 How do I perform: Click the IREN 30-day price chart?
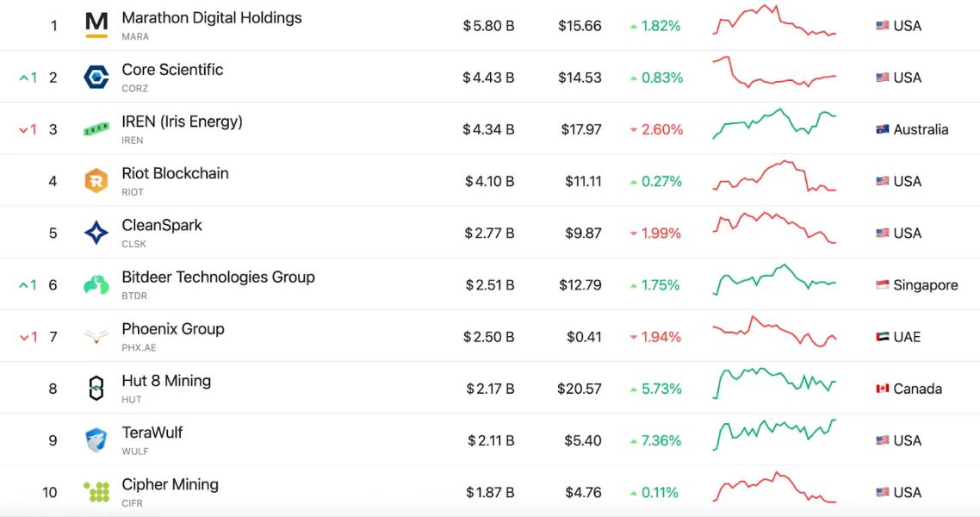[774, 125]
